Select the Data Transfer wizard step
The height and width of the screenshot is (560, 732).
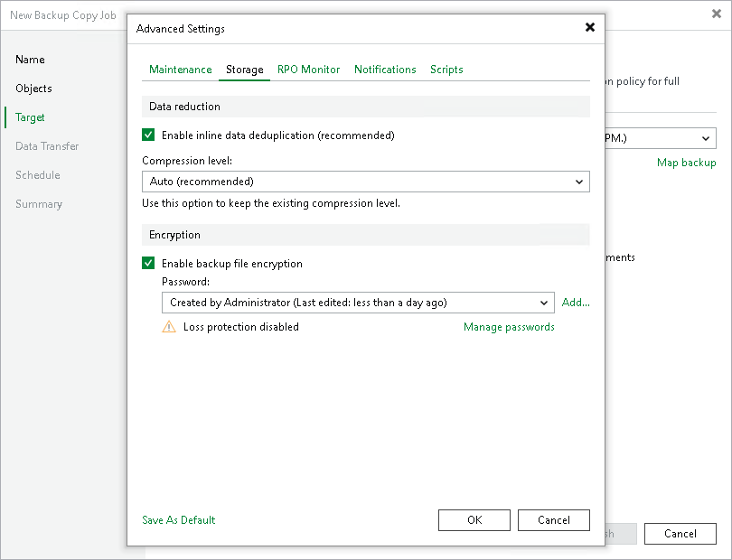(x=47, y=146)
